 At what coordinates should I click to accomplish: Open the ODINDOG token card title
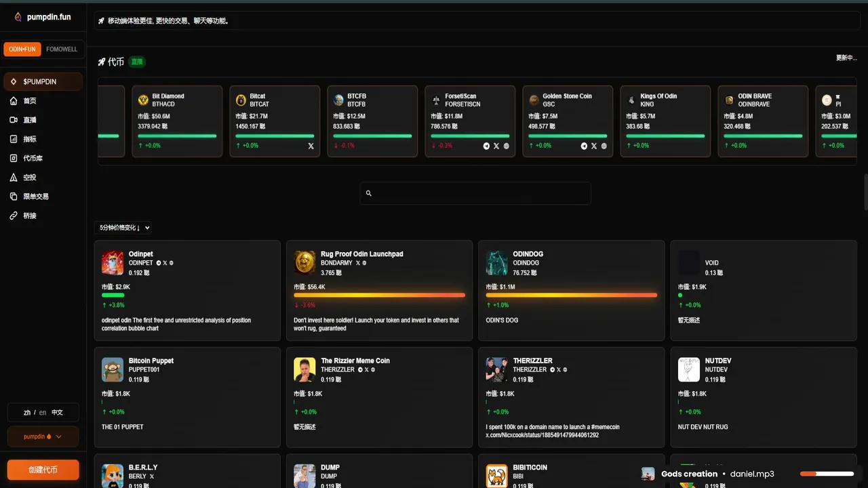528,254
